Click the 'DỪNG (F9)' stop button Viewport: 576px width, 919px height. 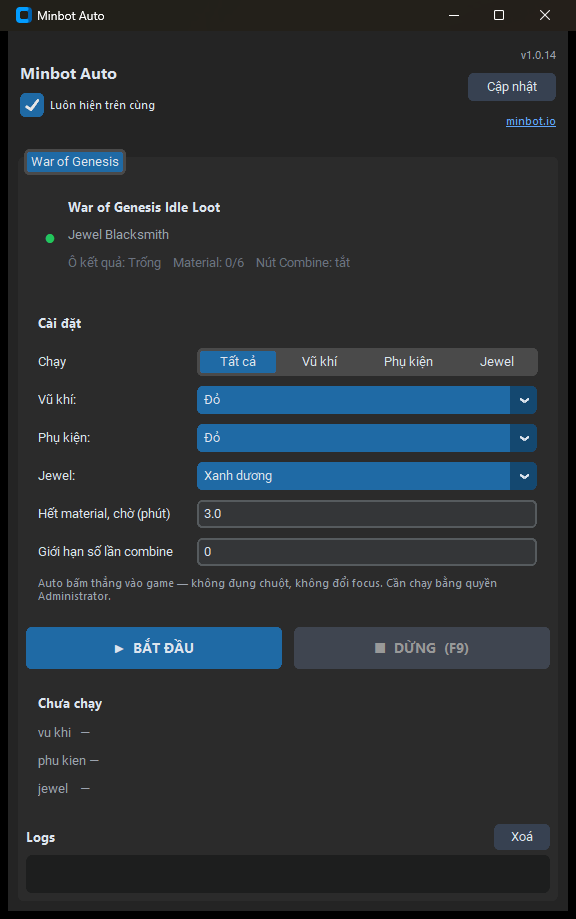click(x=422, y=648)
